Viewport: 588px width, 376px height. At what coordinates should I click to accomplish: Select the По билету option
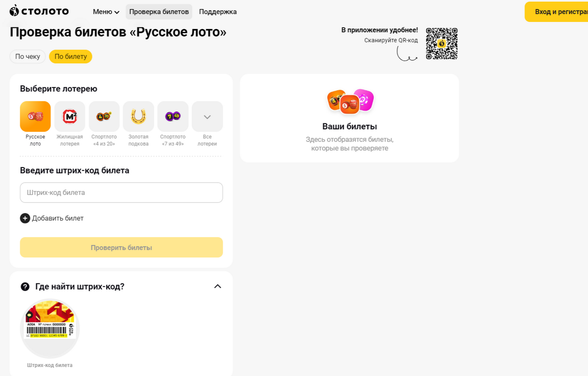pyautogui.click(x=71, y=56)
